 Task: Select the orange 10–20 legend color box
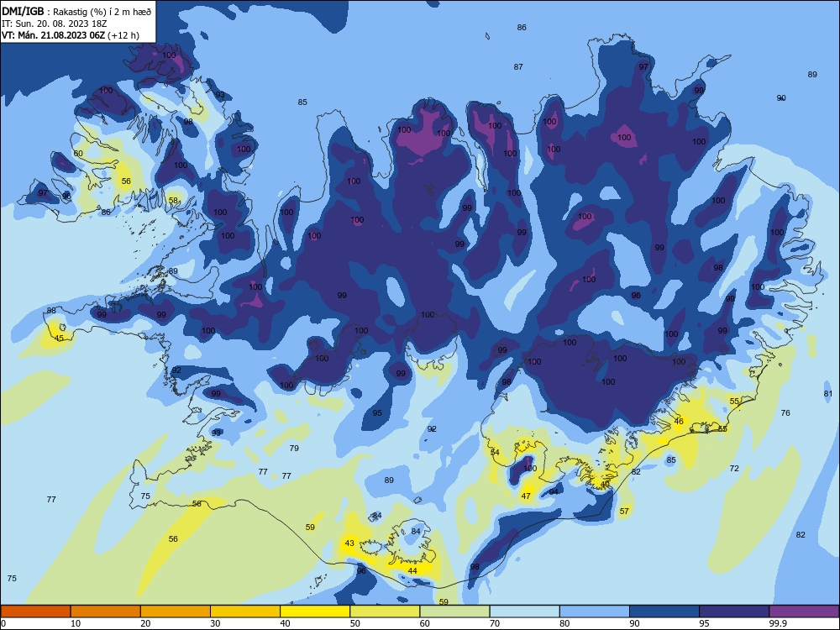coord(106,612)
